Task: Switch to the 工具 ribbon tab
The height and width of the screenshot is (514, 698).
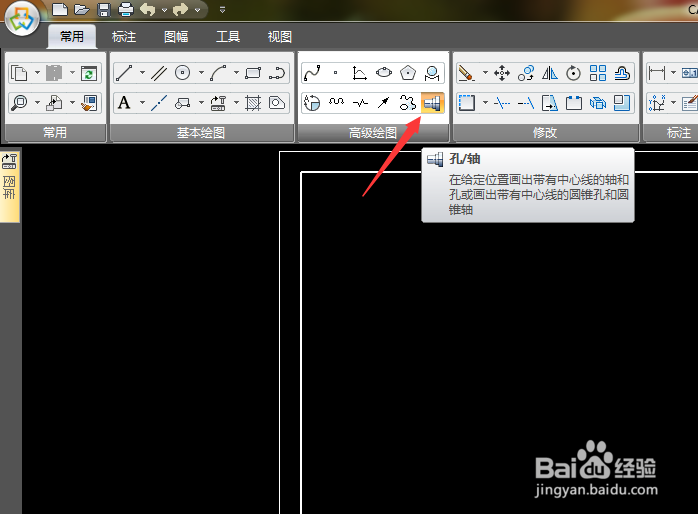Action: point(228,36)
